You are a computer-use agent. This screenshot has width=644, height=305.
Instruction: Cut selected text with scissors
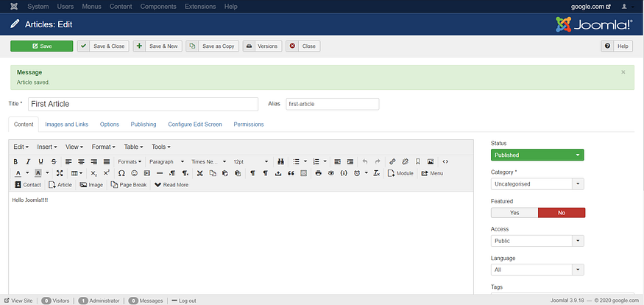point(199,173)
